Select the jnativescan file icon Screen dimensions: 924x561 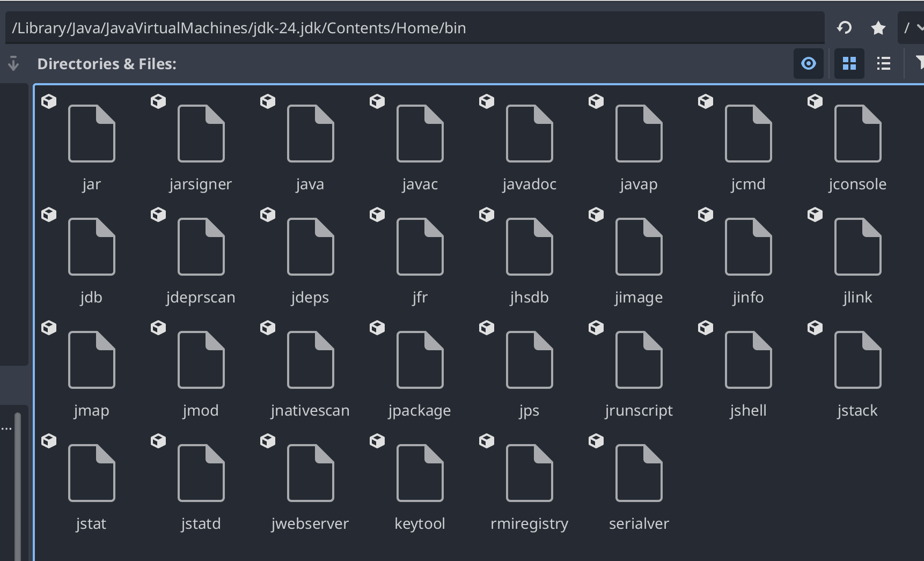tap(311, 360)
